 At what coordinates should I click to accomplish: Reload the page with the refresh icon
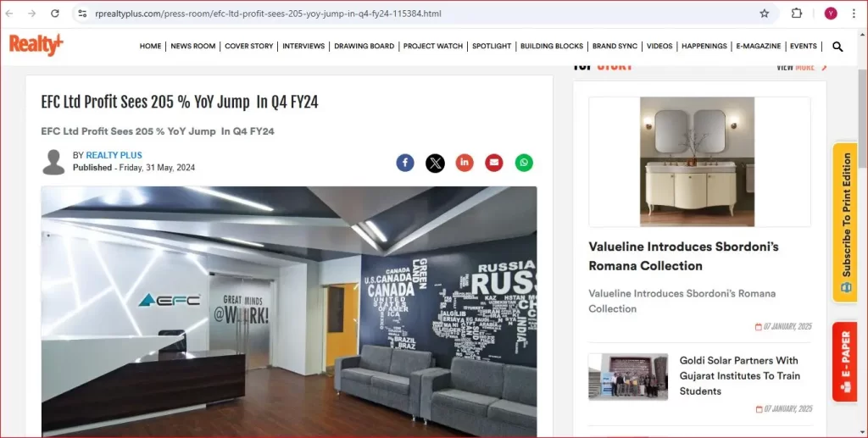click(55, 14)
